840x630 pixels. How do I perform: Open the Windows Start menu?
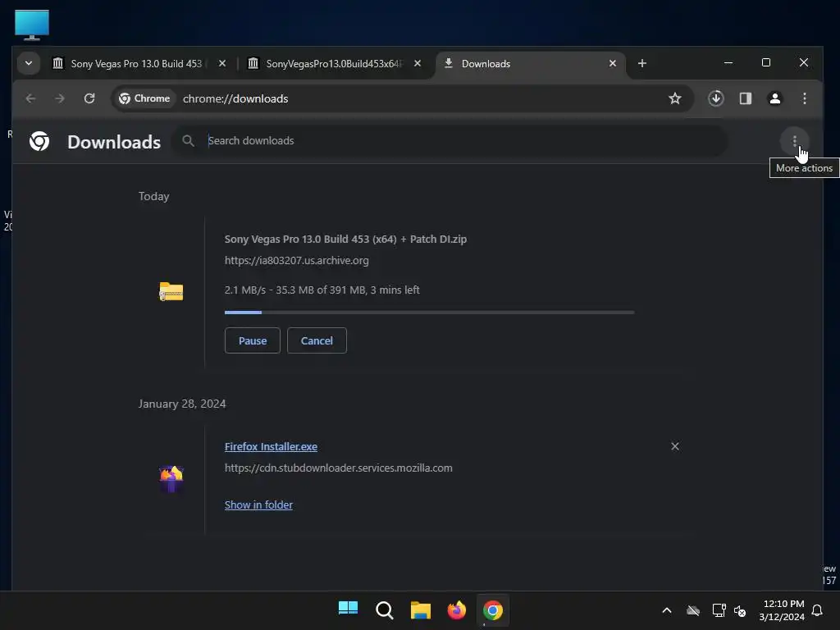point(348,610)
